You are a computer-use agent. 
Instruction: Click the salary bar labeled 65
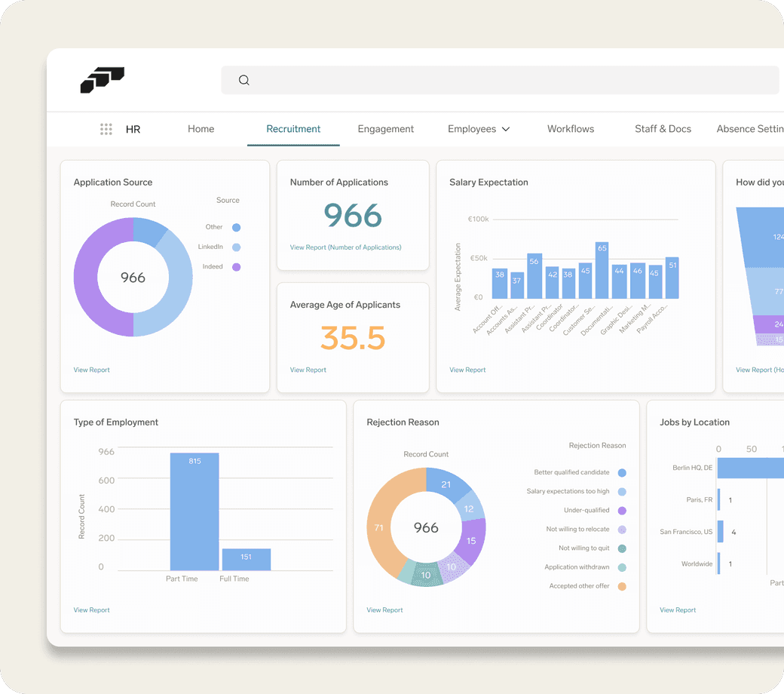click(602, 270)
